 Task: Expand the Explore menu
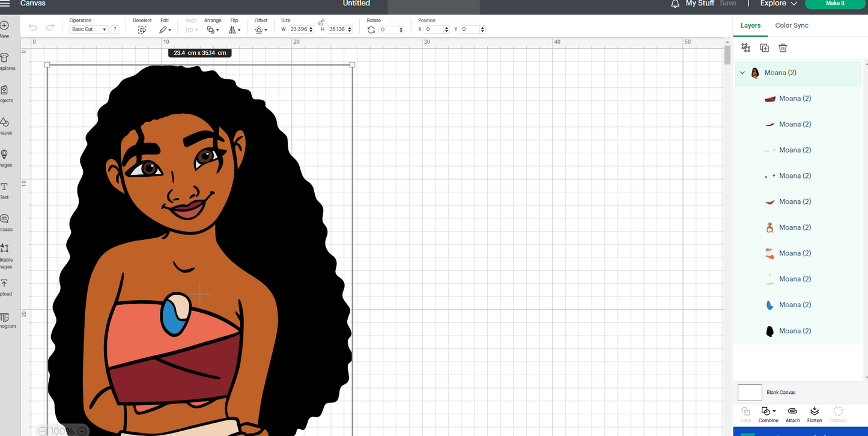click(x=777, y=3)
